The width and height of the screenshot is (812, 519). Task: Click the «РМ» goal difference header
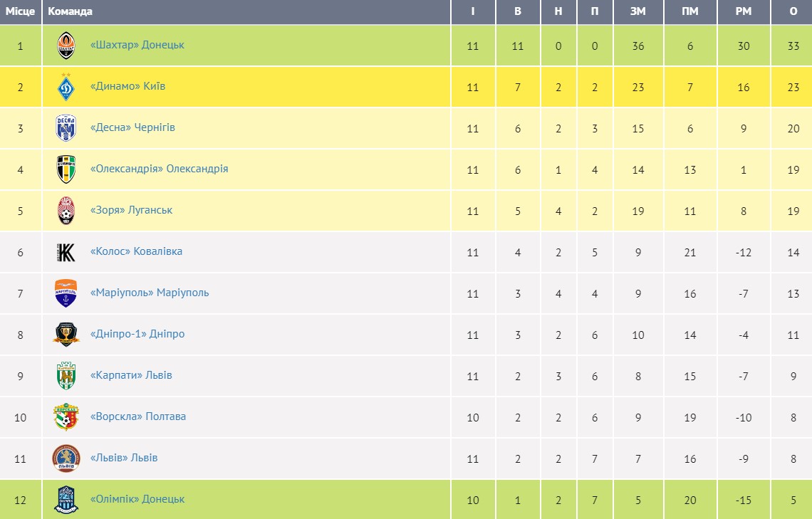tap(744, 11)
